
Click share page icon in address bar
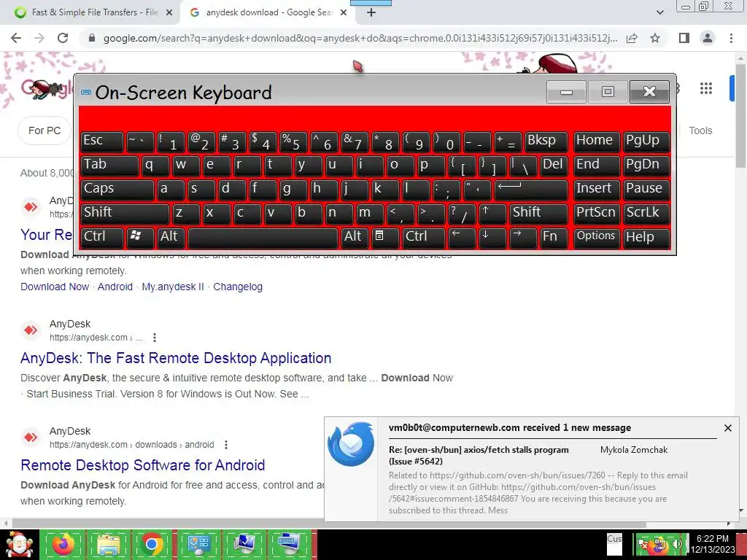pos(632,38)
